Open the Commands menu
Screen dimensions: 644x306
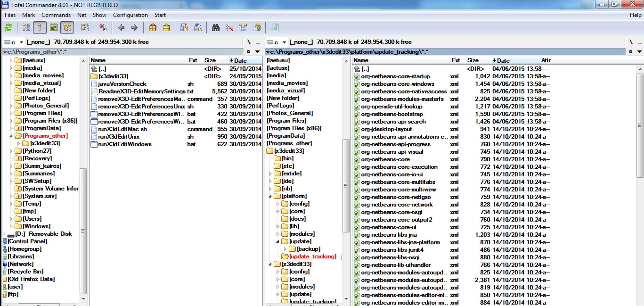(56, 15)
